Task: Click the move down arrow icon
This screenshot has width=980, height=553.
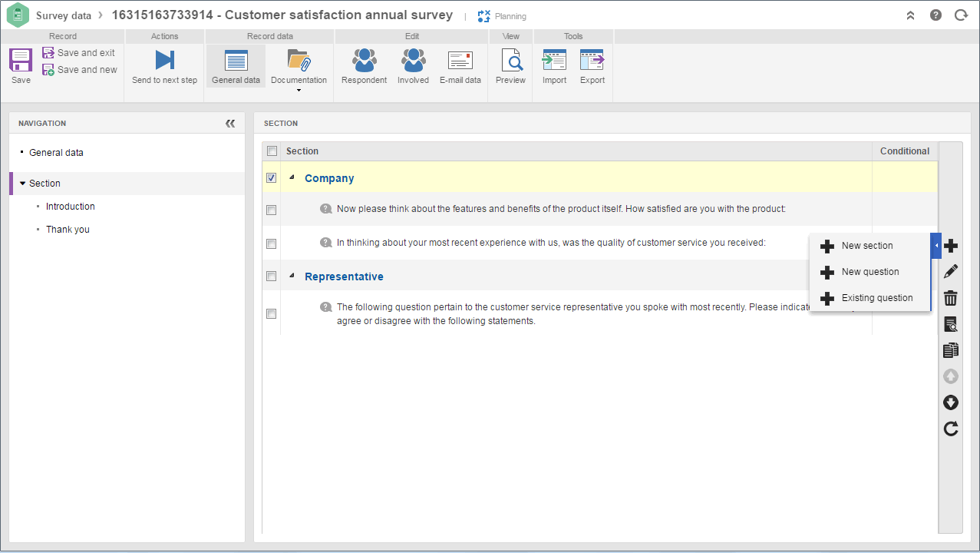Action: tap(951, 402)
